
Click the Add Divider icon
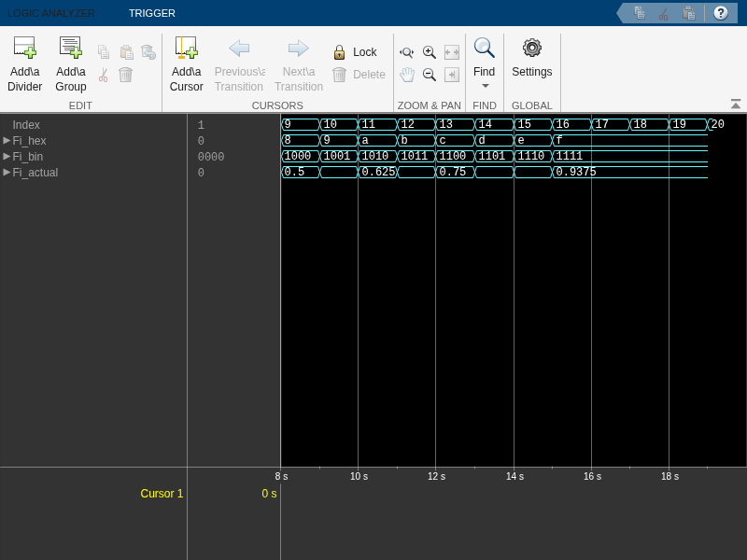pos(25,48)
